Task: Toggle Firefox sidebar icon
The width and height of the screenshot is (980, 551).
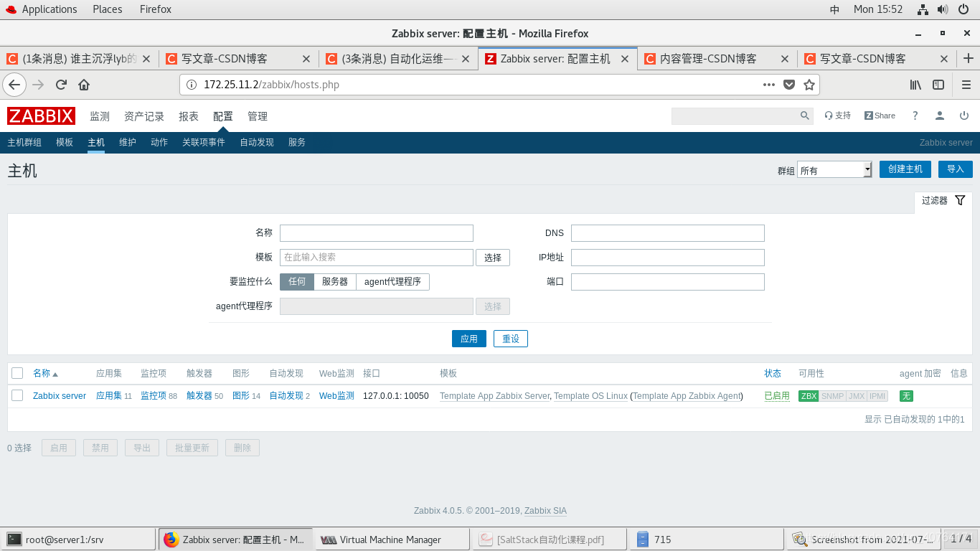Action: tap(938, 85)
